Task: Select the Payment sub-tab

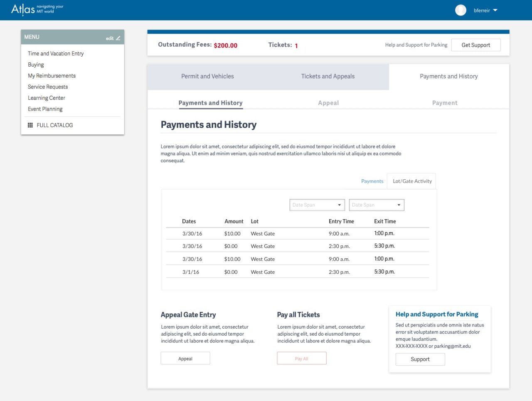Action: point(444,103)
